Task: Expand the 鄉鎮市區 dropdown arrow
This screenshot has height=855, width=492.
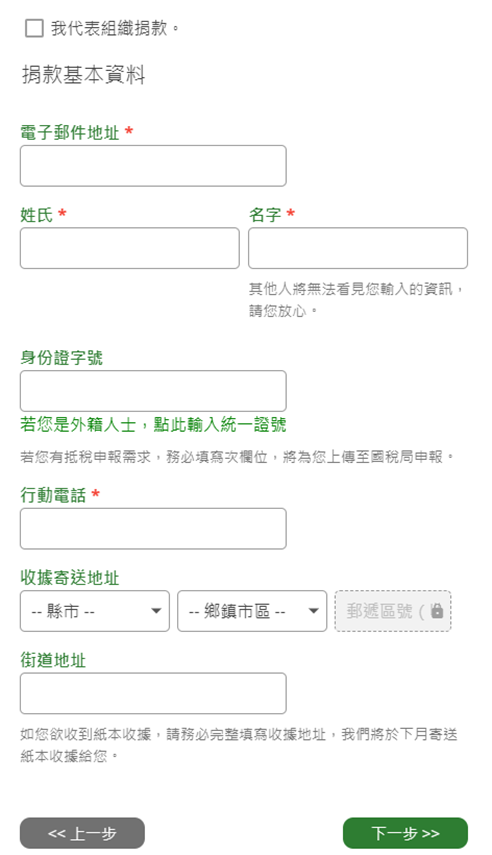Action: [313, 611]
